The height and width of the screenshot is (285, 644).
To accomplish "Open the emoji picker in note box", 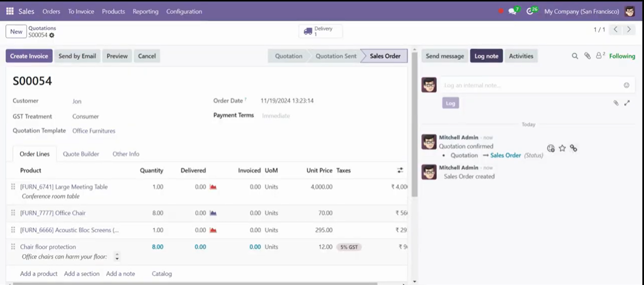I will 627,85.
